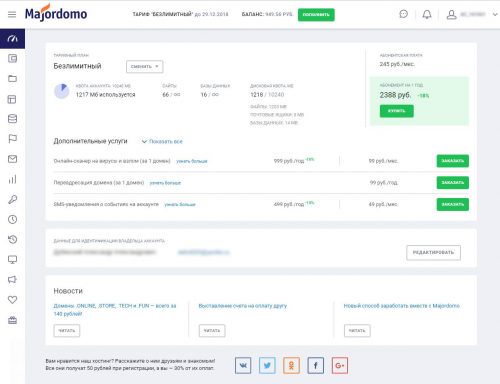Click the text 1217 Мб используется
Screen dimensions: 500x384
pos(105,95)
